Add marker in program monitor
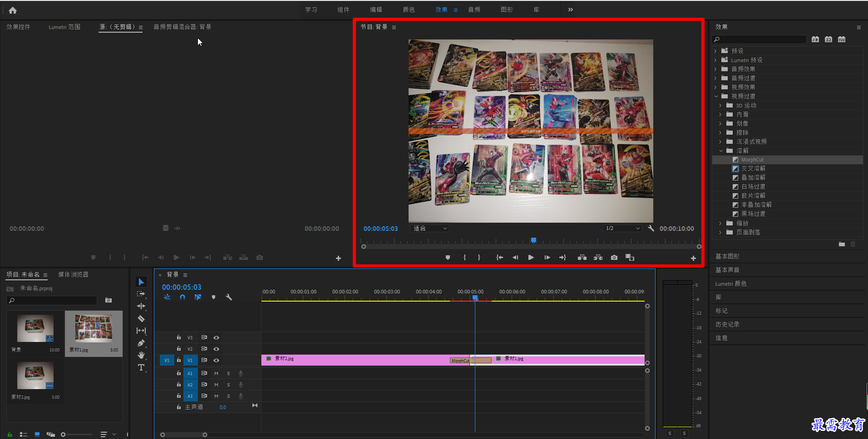 point(448,258)
